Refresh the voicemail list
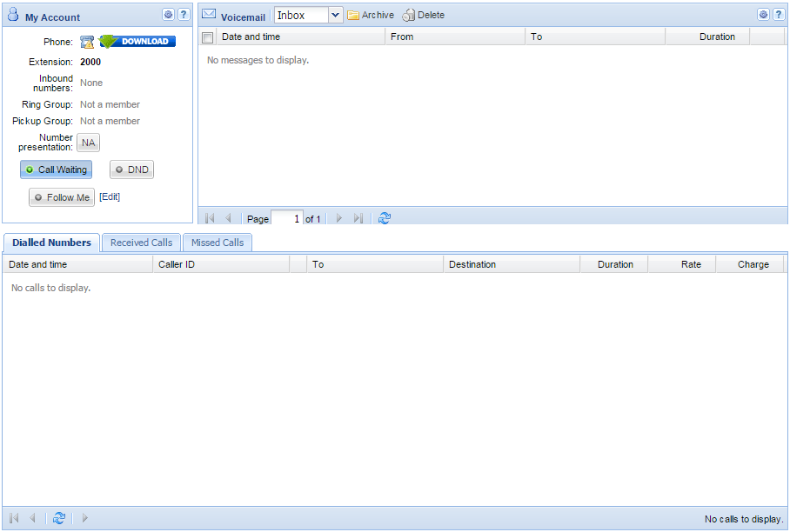The image size is (790, 532). [385, 218]
